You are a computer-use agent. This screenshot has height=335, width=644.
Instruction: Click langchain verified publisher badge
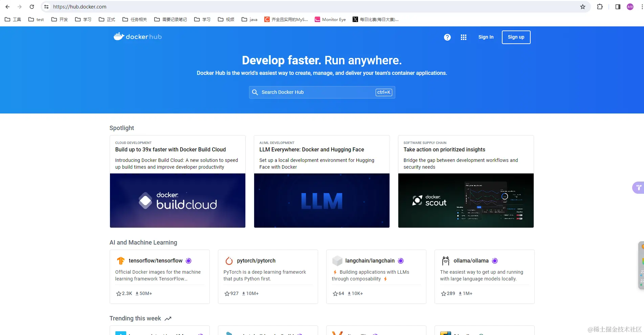tap(401, 261)
